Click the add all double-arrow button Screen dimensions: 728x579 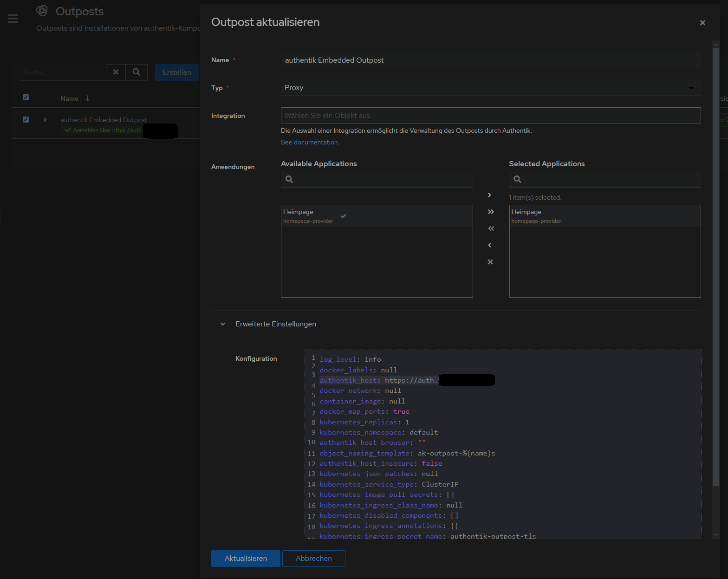491,212
